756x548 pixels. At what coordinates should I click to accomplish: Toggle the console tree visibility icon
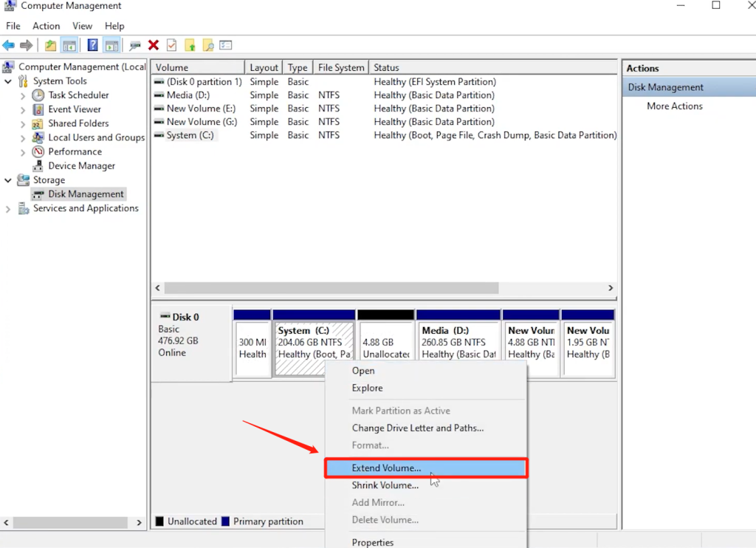(x=69, y=44)
